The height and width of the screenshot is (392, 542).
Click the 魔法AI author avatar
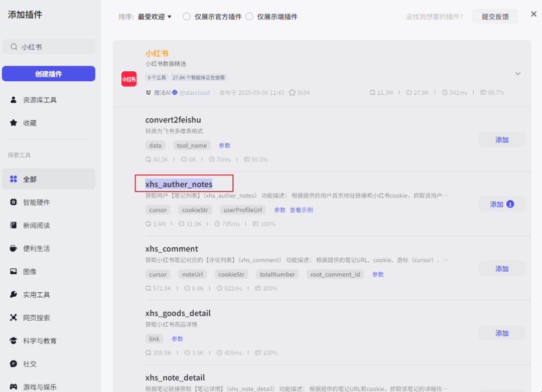coord(148,92)
